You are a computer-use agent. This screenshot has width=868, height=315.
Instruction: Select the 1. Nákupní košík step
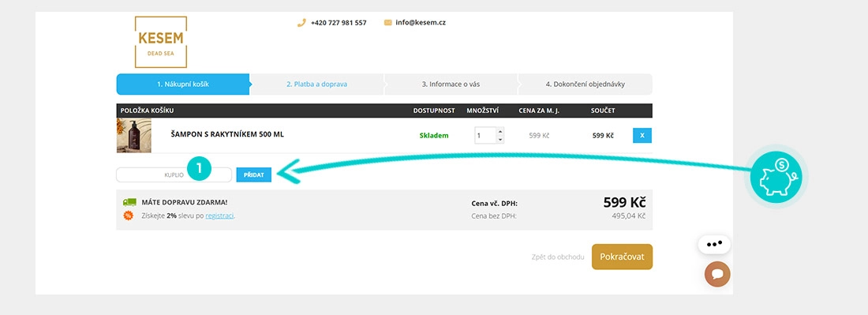(x=183, y=84)
